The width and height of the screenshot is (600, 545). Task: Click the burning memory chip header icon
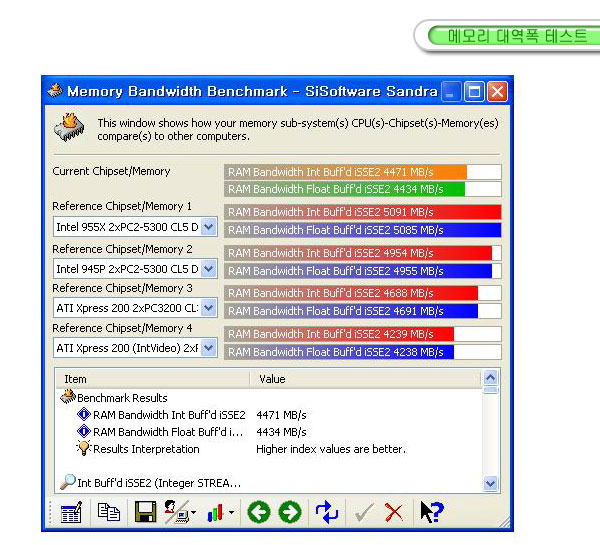(69, 127)
